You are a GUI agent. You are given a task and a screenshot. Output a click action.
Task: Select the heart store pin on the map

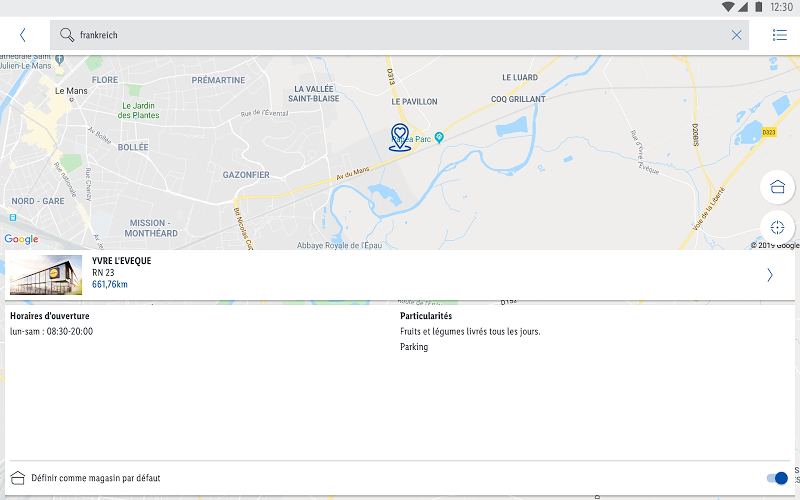pos(400,137)
